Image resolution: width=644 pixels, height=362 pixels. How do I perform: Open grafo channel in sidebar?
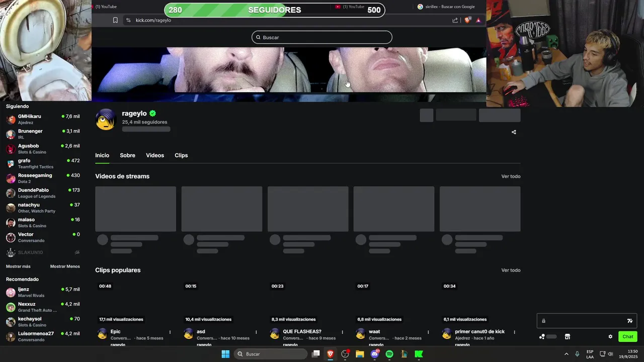43,163
